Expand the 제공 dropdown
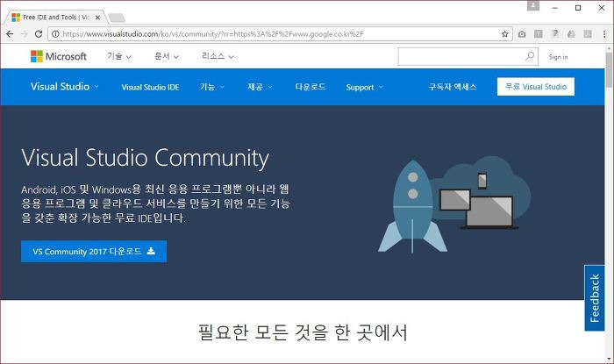This screenshot has width=614, height=364. [260, 87]
